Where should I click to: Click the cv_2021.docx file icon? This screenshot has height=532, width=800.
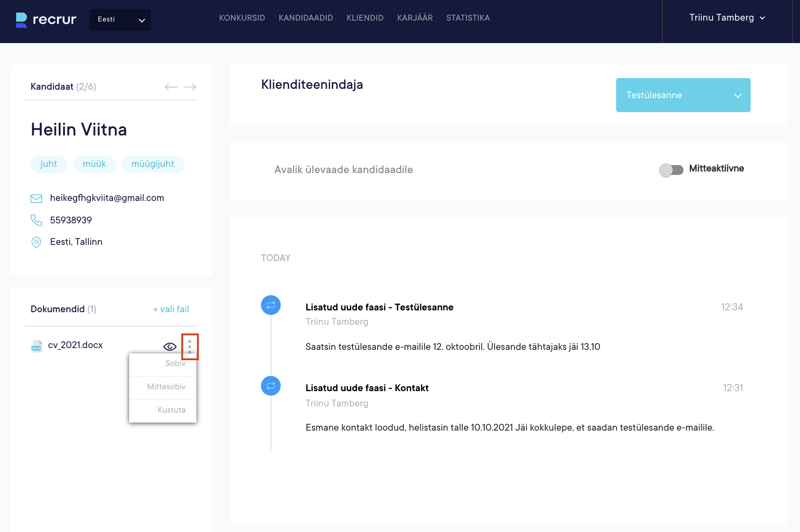pyautogui.click(x=36, y=346)
